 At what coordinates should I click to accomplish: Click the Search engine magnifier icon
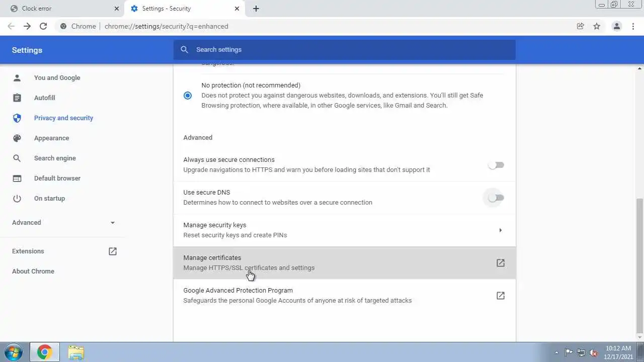pyautogui.click(x=17, y=158)
